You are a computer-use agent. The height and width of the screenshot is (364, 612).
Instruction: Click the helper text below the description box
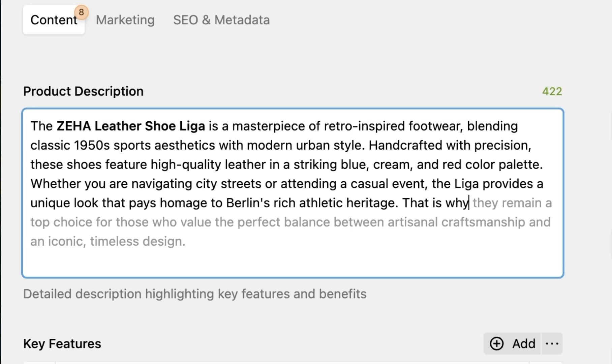click(194, 294)
